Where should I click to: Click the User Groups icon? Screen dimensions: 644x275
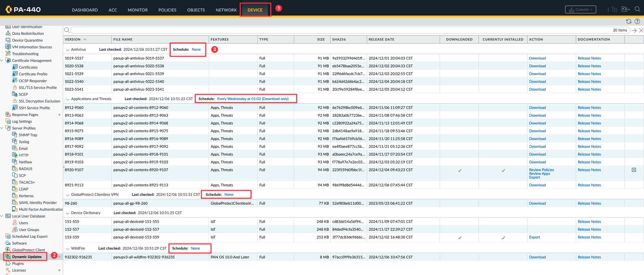(15, 230)
